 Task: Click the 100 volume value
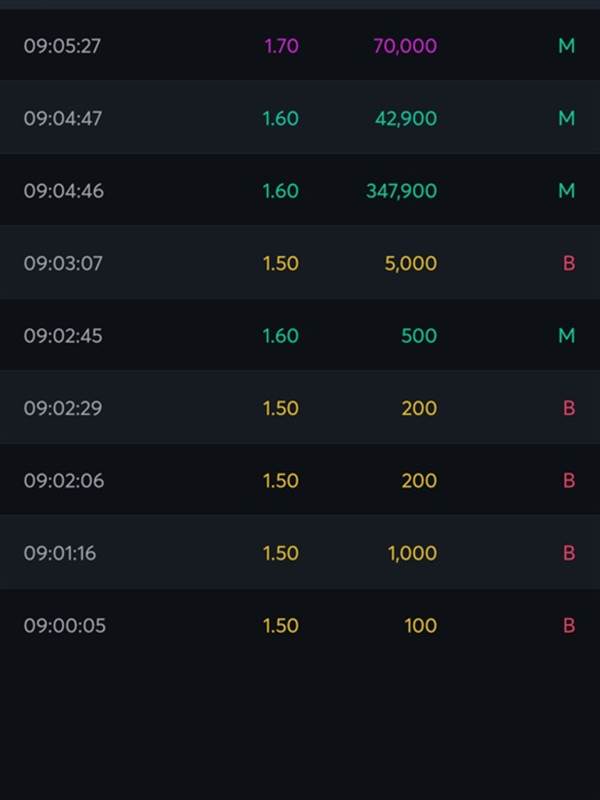coord(420,626)
